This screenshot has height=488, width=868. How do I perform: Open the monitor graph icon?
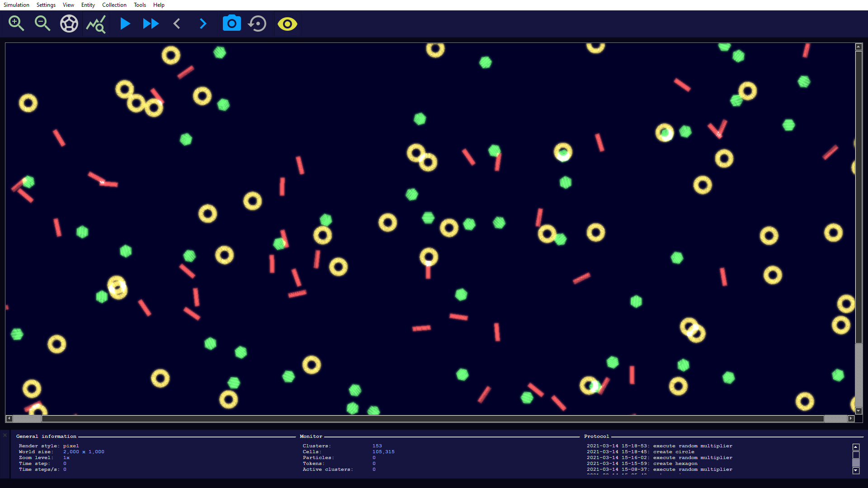pyautogui.click(x=96, y=23)
